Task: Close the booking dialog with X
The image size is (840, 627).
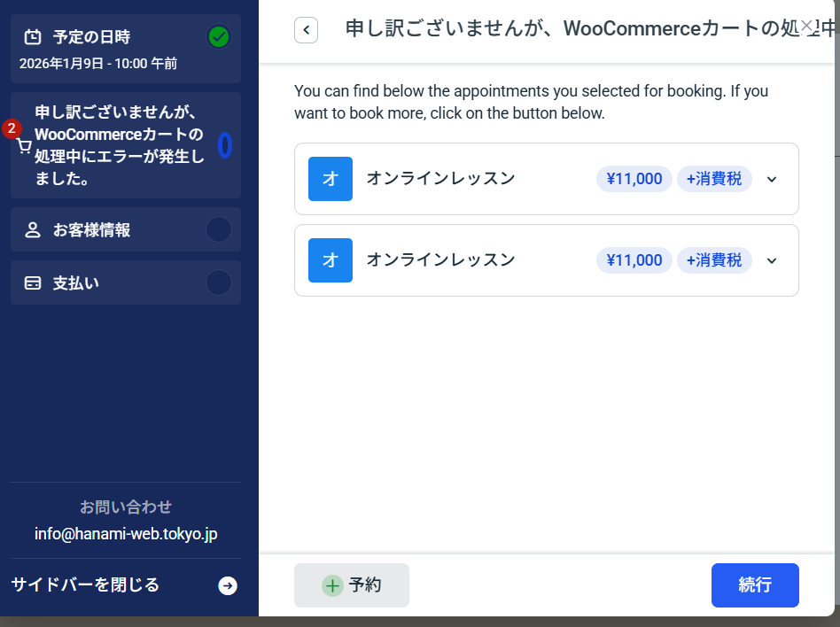Action: [806, 26]
